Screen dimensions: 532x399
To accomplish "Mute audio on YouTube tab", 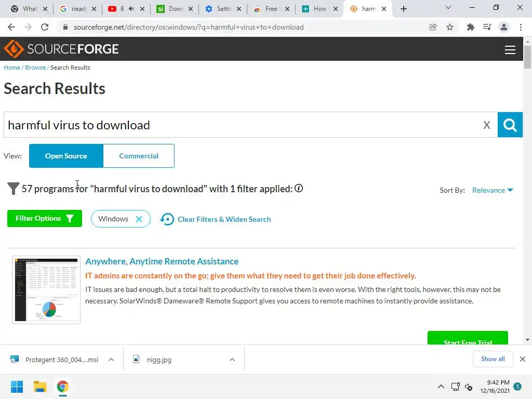I will pos(131,9).
